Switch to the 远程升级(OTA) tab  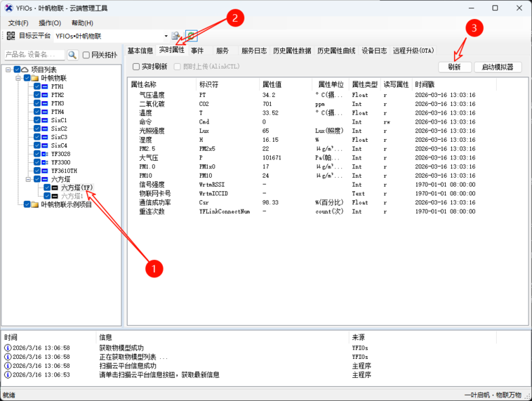click(413, 51)
